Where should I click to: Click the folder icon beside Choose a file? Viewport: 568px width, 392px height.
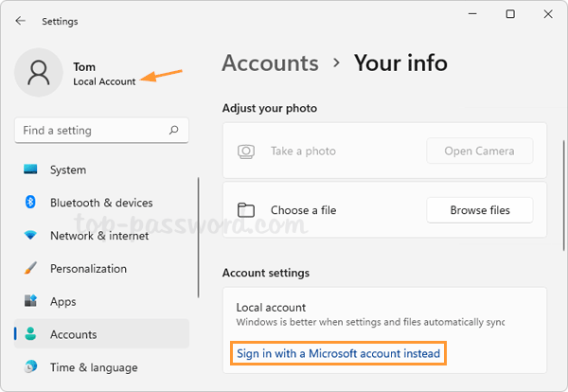pos(246,210)
